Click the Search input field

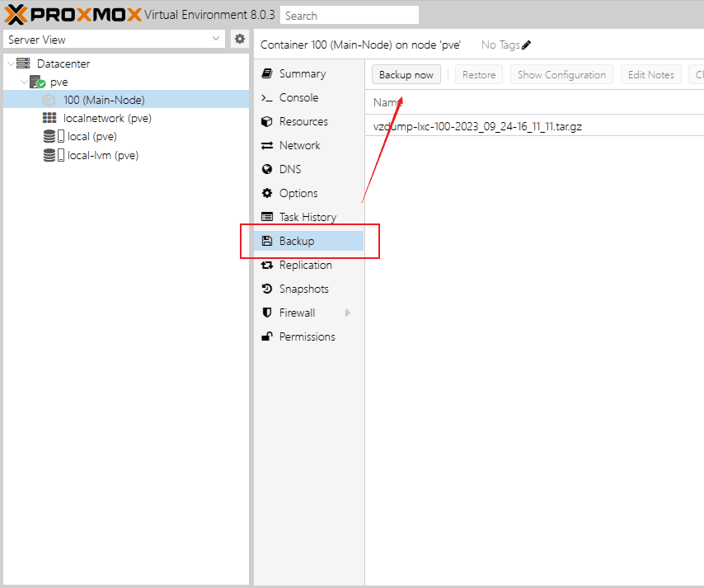349,15
